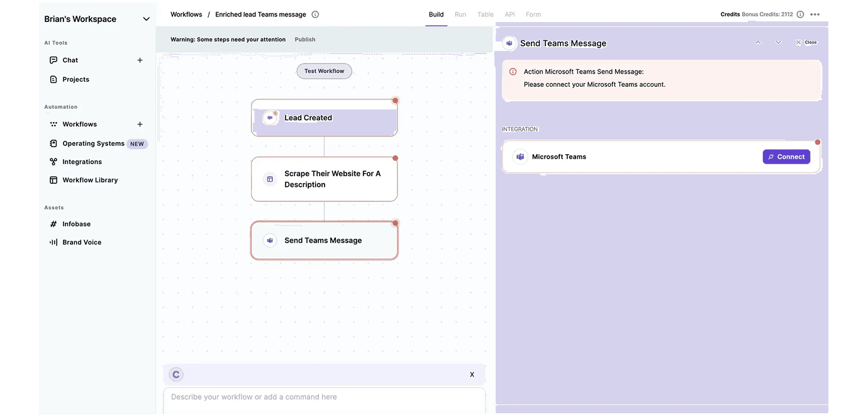Image resolution: width=868 pixels, height=417 pixels.
Task: Click the info icon next to Credits
Action: [800, 14]
